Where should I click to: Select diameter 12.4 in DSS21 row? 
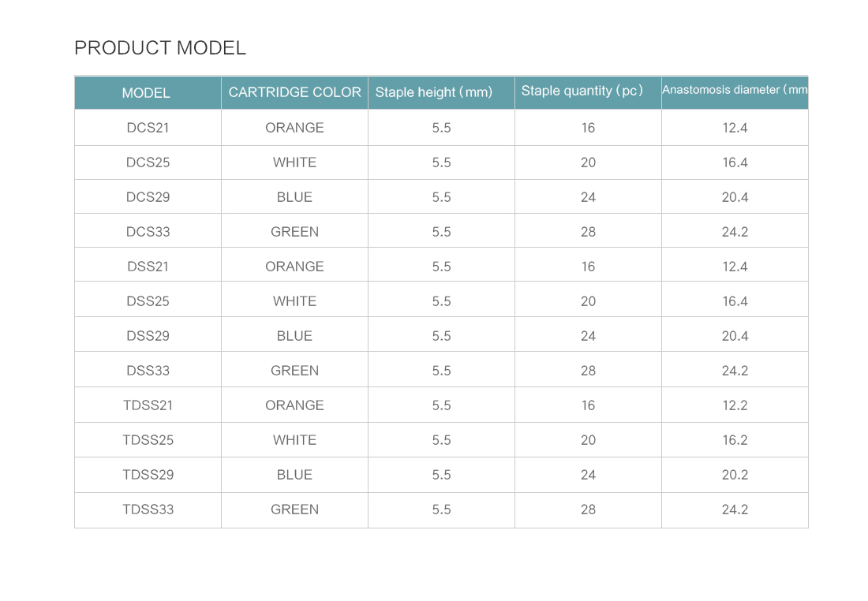pos(735,267)
